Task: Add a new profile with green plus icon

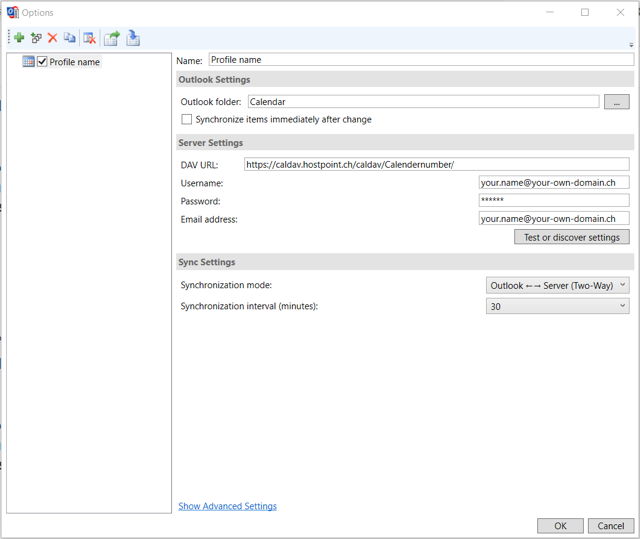Action: pos(19,38)
